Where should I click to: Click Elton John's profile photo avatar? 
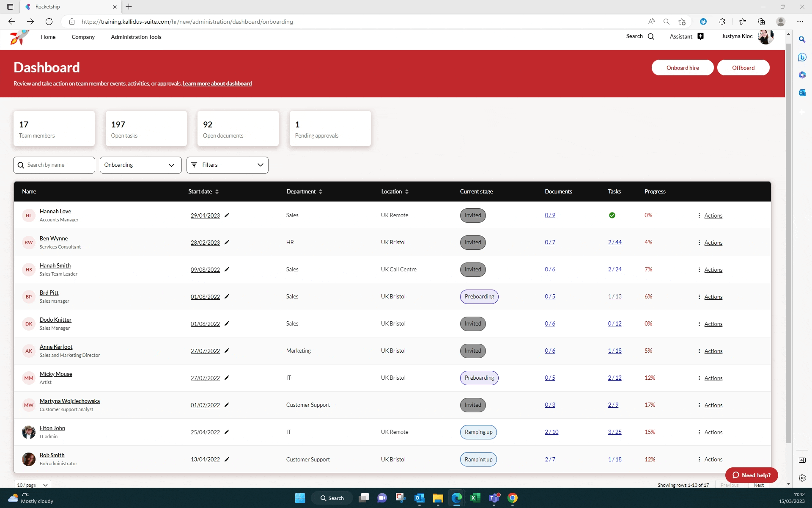coord(29,432)
